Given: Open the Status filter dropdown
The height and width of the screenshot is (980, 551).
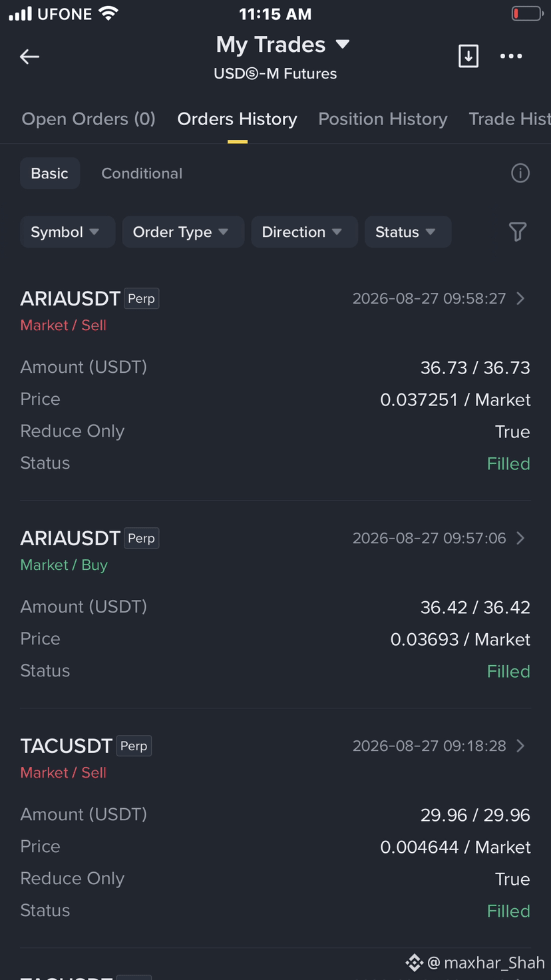Looking at the screenshot, I should click(408, 232).
